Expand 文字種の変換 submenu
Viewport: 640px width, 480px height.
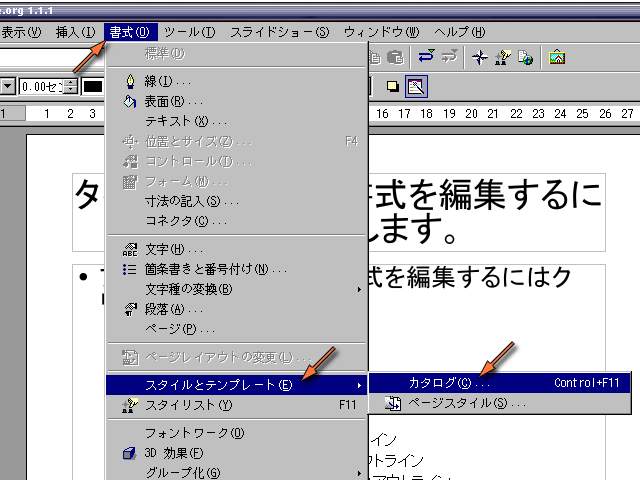237,289
